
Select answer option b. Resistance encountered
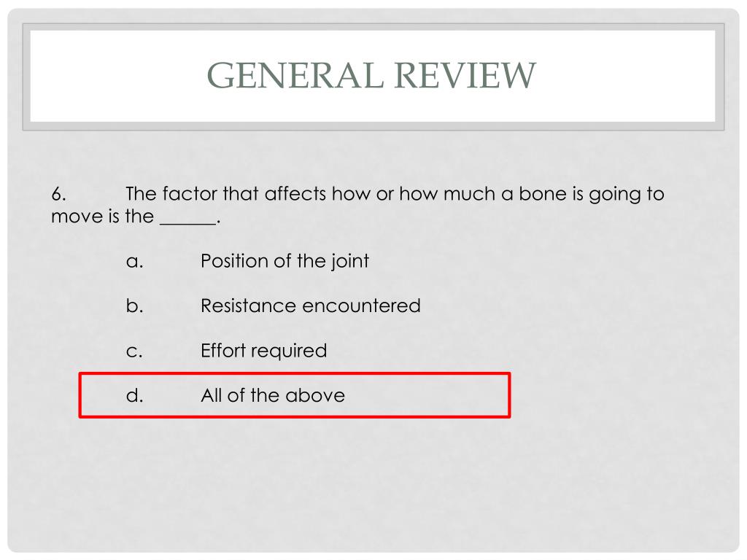click(x=274, y=306)
